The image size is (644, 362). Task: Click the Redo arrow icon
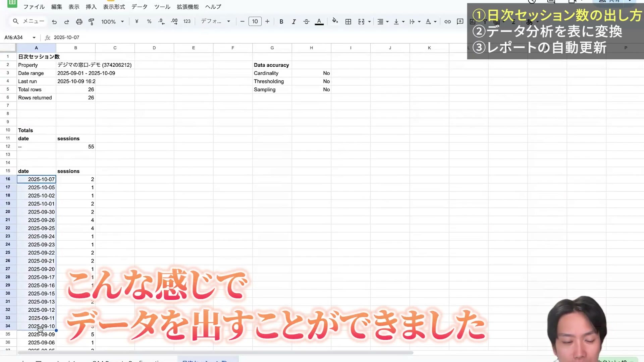coord(67,22)
